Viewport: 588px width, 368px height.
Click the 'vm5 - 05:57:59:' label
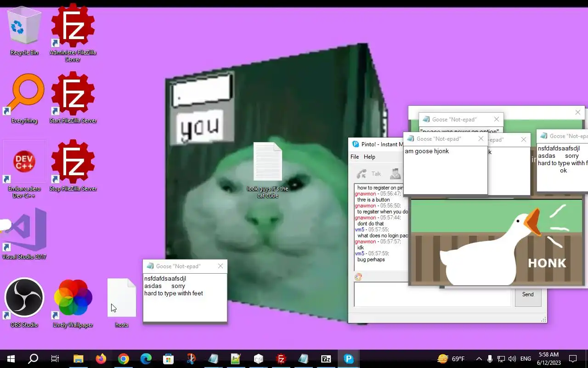click(372, 253)
